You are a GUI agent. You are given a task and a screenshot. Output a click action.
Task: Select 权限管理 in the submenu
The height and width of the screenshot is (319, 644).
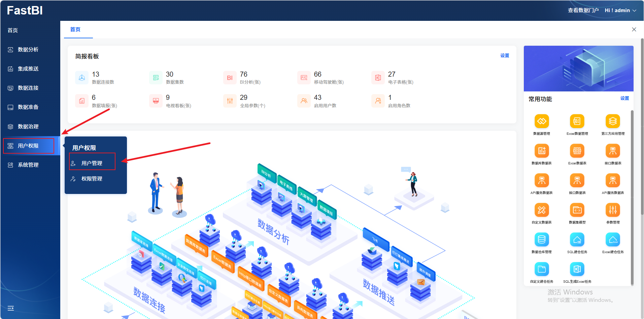point(92,178)
